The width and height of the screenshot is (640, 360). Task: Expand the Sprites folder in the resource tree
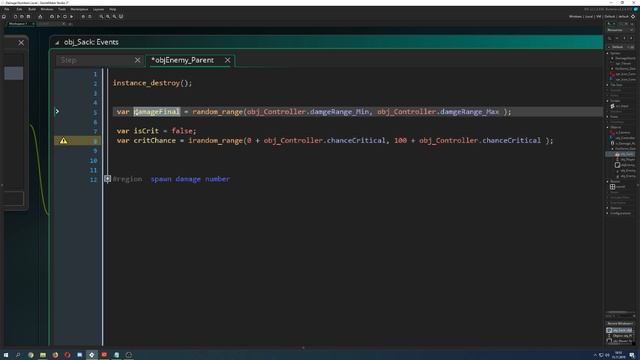click(607, 53)
